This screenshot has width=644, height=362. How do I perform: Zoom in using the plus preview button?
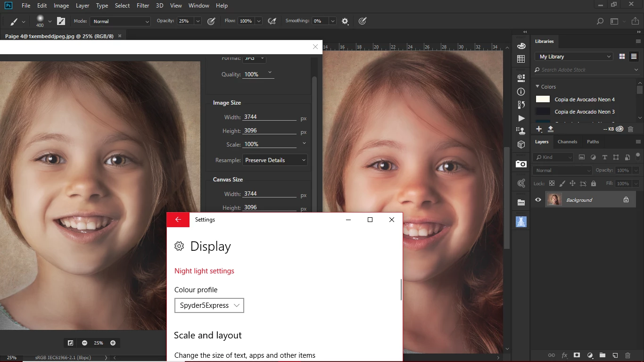tap(113, 343)
